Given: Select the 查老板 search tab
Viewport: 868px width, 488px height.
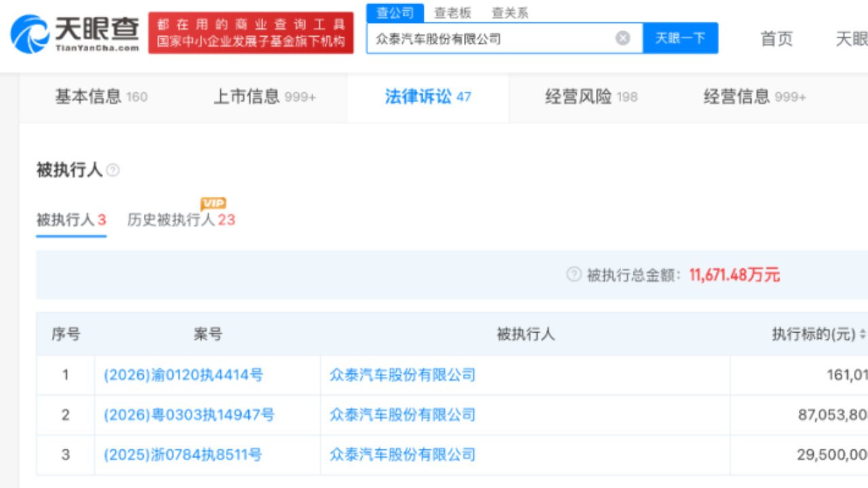Looking at the screenshot, I should 452,13.
